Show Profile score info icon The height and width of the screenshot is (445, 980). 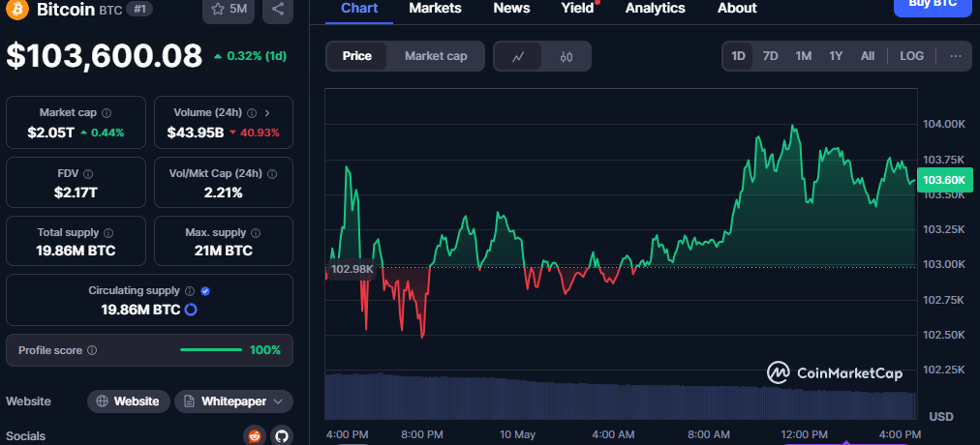pos(92,351)
